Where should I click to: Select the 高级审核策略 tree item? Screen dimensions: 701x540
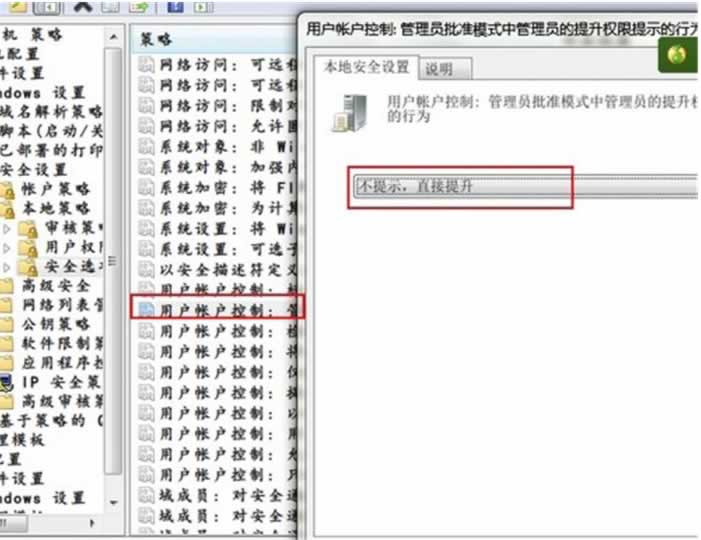(x=63, y=402)
